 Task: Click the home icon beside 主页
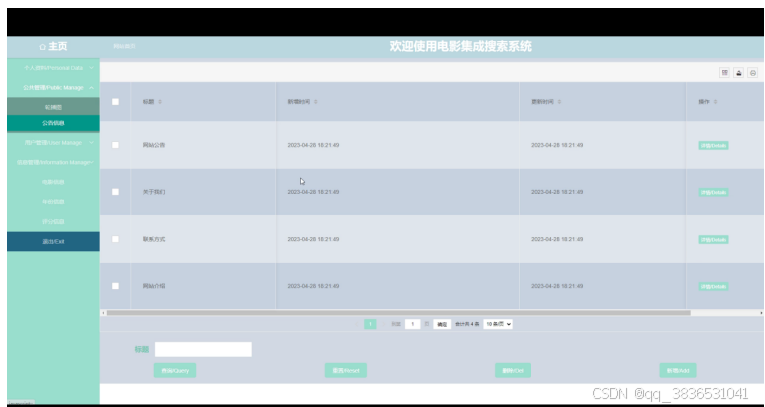[42, 47]
